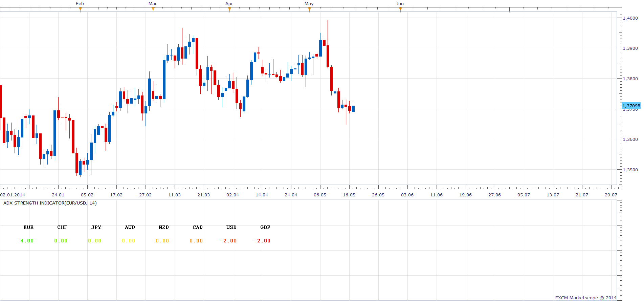The image size is (644, 301).
Task: Click the 1,3800 price axis label
Action: 630,79
